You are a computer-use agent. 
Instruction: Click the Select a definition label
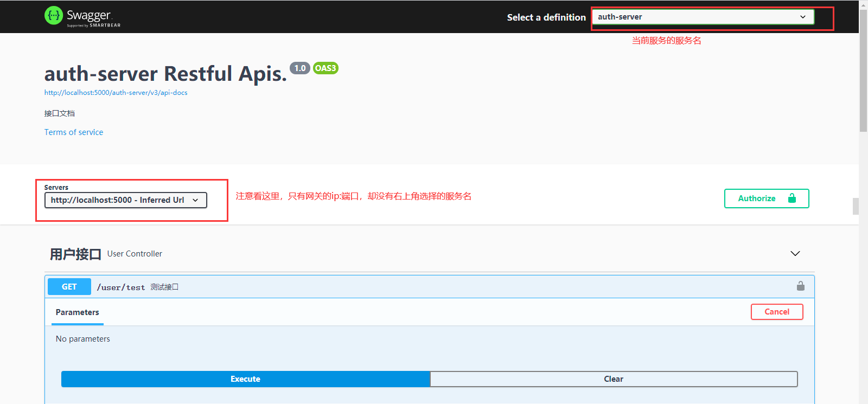click(x=546, y=17)
